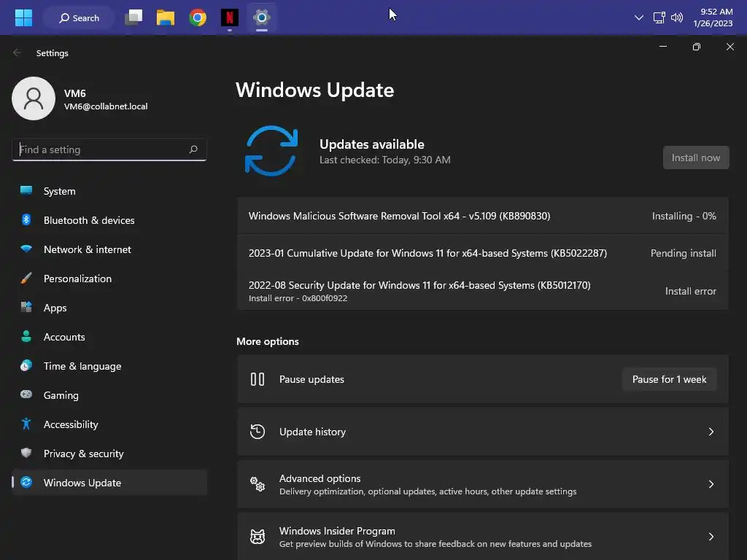Go to Gaming settings
The width and height of the screenshot is (747, 560).
click(109, 395)
